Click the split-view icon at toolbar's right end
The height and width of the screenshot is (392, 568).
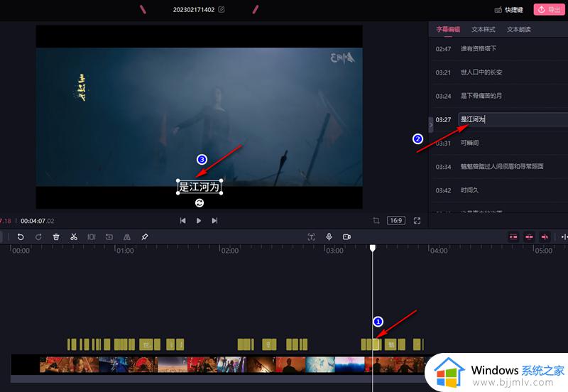(564, 237)
